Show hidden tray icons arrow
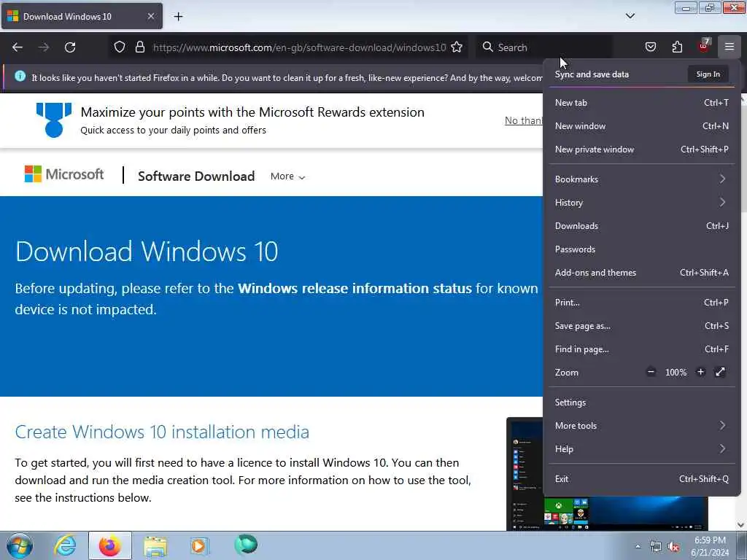 (638, 547)
